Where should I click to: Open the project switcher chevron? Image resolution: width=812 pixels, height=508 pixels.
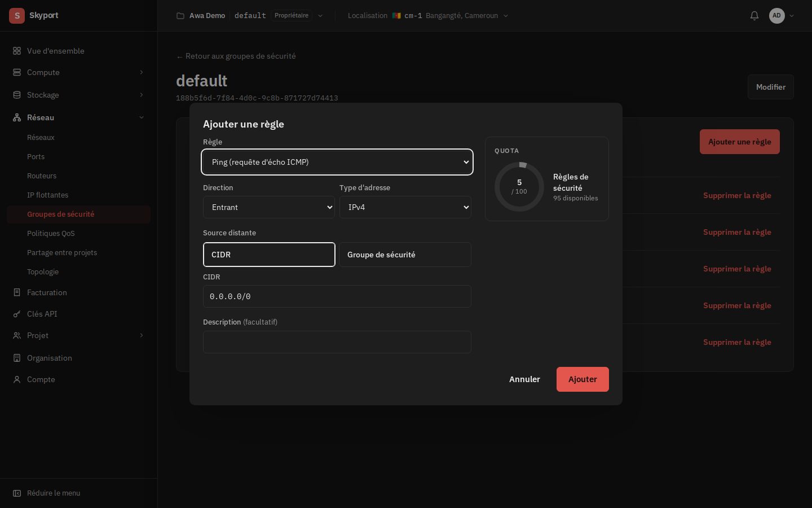pyautogui.click(x=320, y=16)
